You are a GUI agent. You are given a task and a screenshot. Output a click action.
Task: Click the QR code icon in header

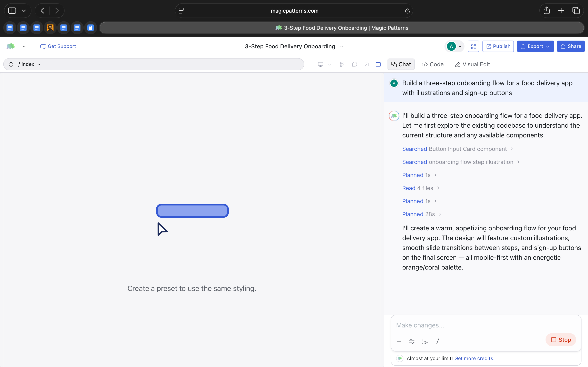pyautogui.click(x=473, y=46)
